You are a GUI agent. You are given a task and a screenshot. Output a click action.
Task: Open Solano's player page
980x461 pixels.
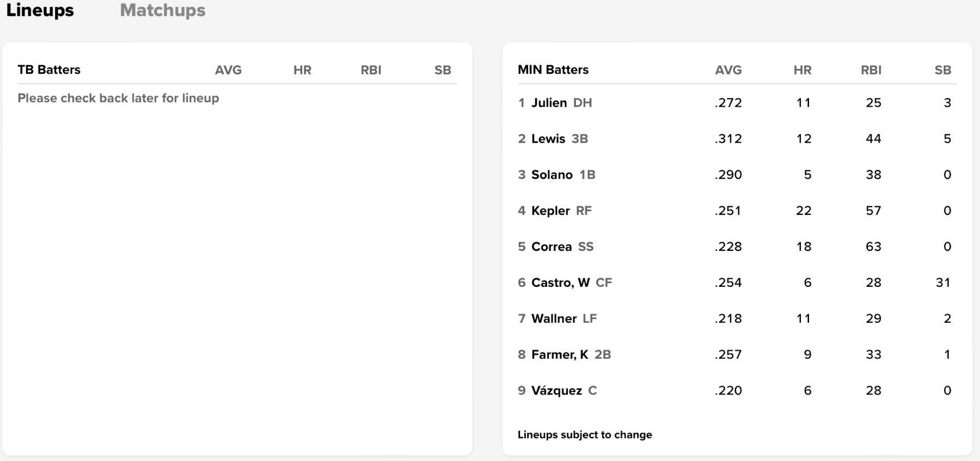(552, 175)
